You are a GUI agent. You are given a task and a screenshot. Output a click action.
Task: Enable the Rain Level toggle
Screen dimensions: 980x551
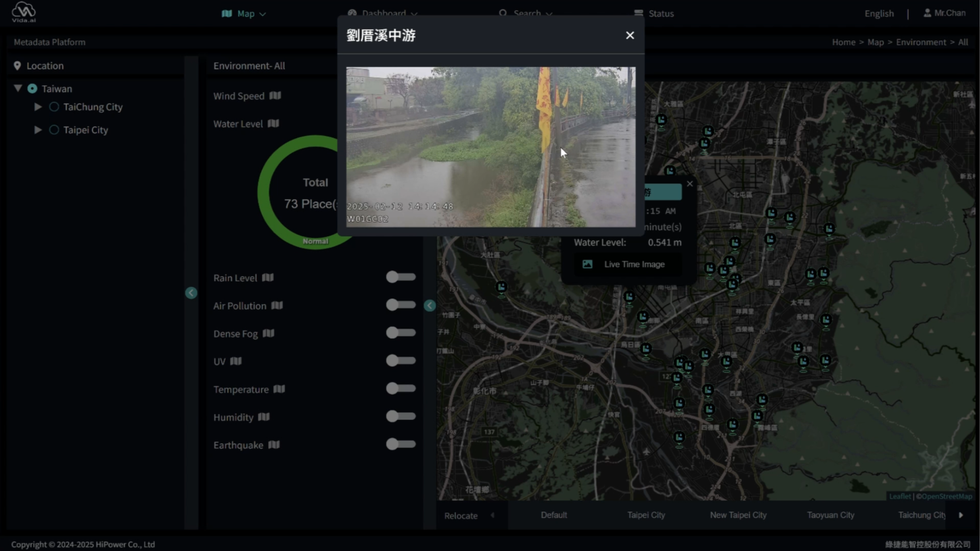point(400,277)
